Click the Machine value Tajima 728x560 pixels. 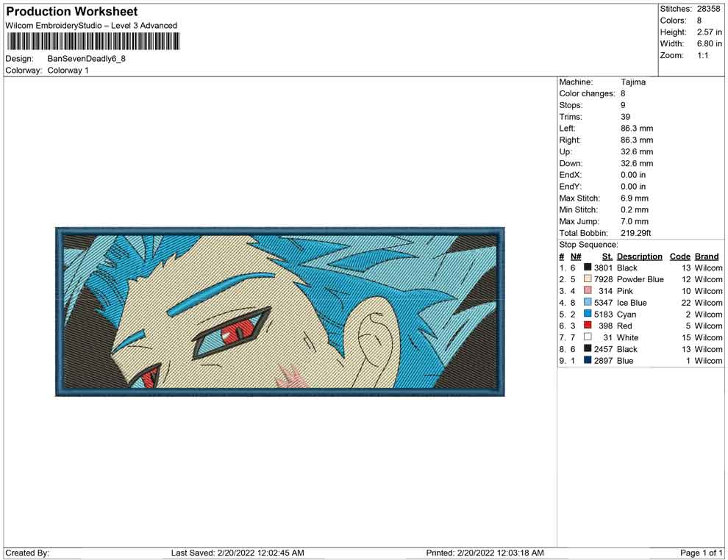tap(633, 82)
